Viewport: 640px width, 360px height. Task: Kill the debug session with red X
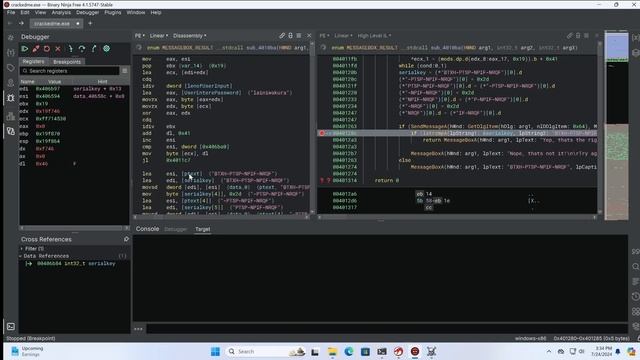[58, 49]
